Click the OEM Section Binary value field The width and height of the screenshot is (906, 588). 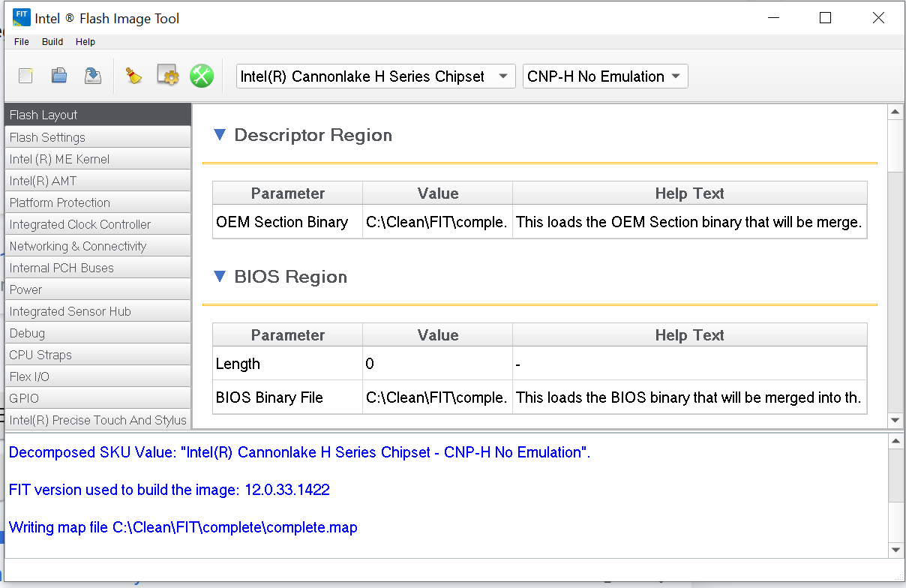click(436, 222)
